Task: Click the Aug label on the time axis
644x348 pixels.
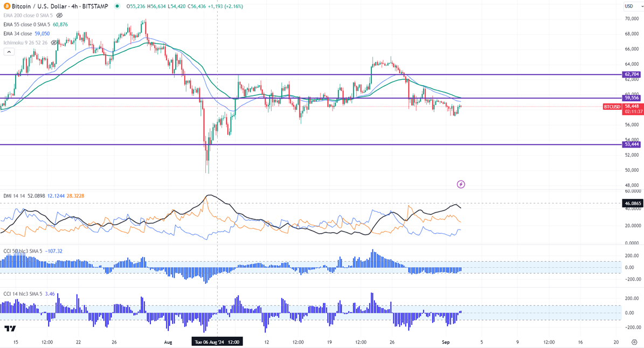Action: point(168,342)
